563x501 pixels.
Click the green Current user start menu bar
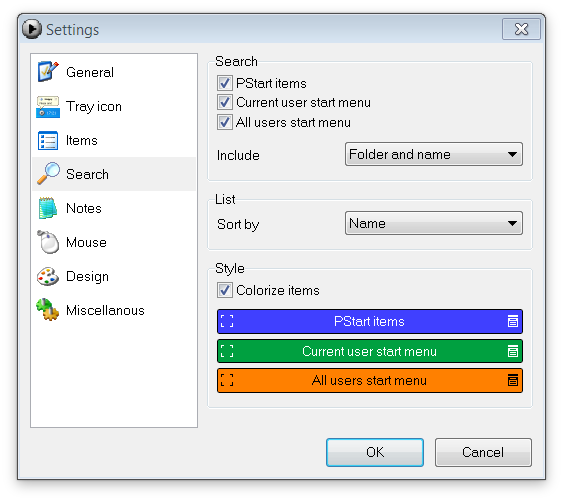tap(370, 351)
